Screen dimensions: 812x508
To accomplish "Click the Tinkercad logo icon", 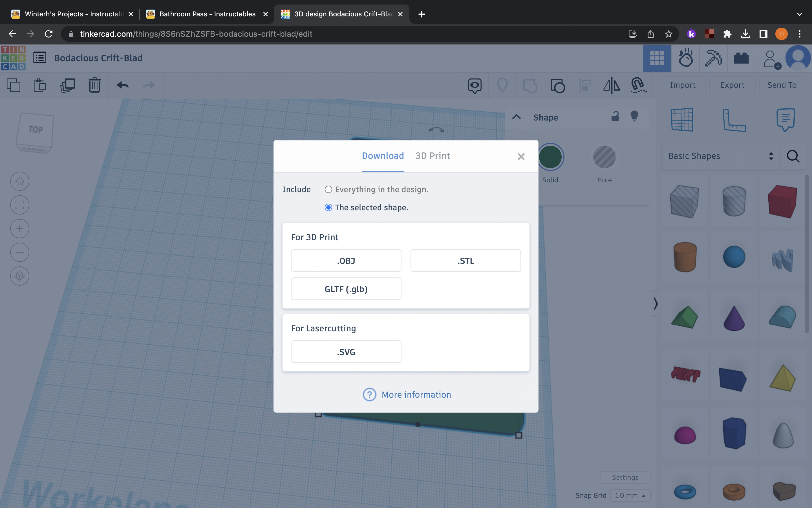I will click(14, 58).
